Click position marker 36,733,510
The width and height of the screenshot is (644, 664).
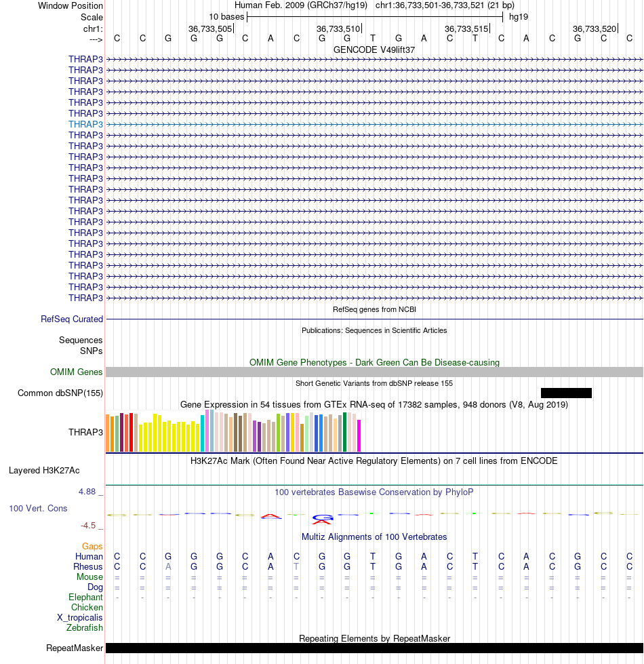(338, 28)
